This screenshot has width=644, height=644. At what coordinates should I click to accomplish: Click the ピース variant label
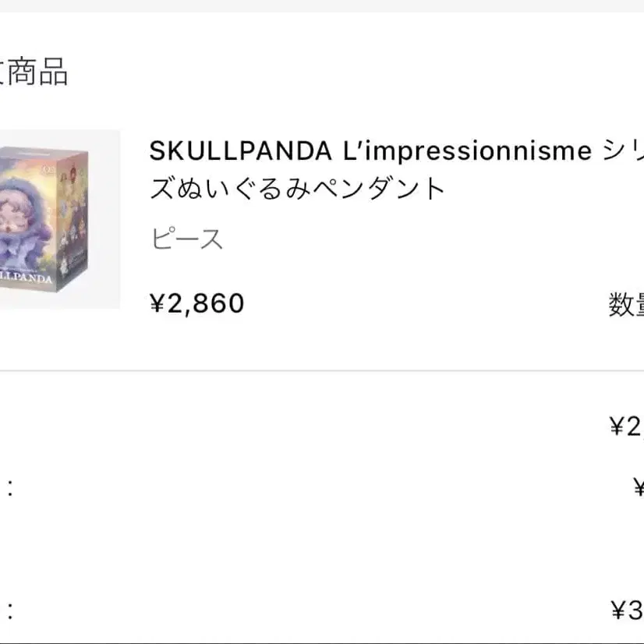186,239
